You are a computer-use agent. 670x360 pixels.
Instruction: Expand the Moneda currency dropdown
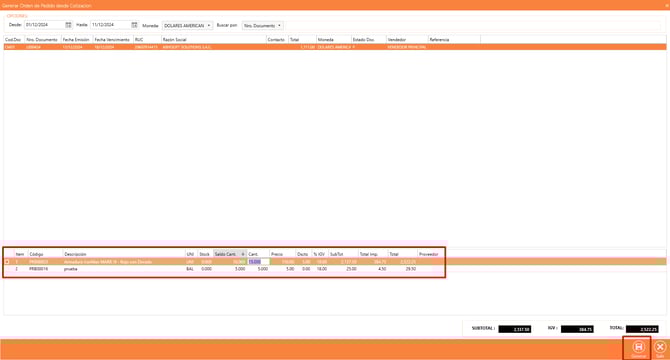coord(209,26)
